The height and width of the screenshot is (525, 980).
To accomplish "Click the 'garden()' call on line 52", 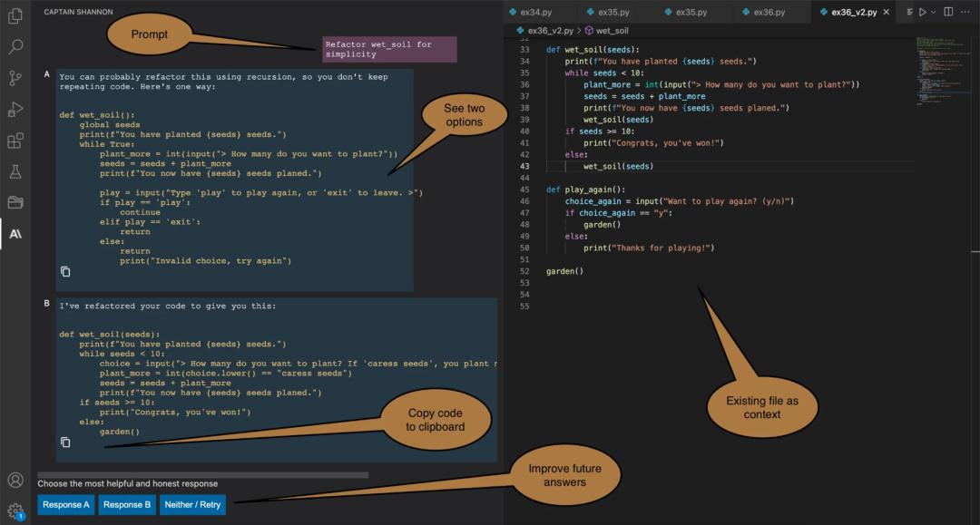I will click(x=564, y=271).
